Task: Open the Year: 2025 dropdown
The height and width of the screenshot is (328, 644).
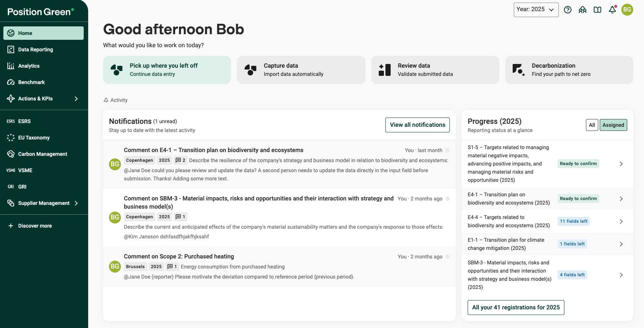Action: pyautogui.click(x=536, y=10)
